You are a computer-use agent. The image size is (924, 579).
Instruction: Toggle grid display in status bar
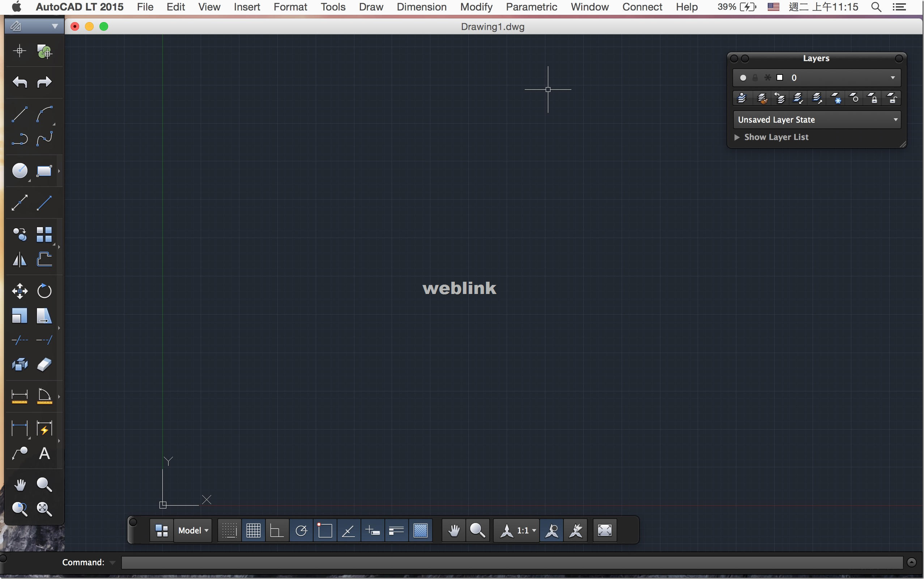pyautogui.click(x=253, y=530)
